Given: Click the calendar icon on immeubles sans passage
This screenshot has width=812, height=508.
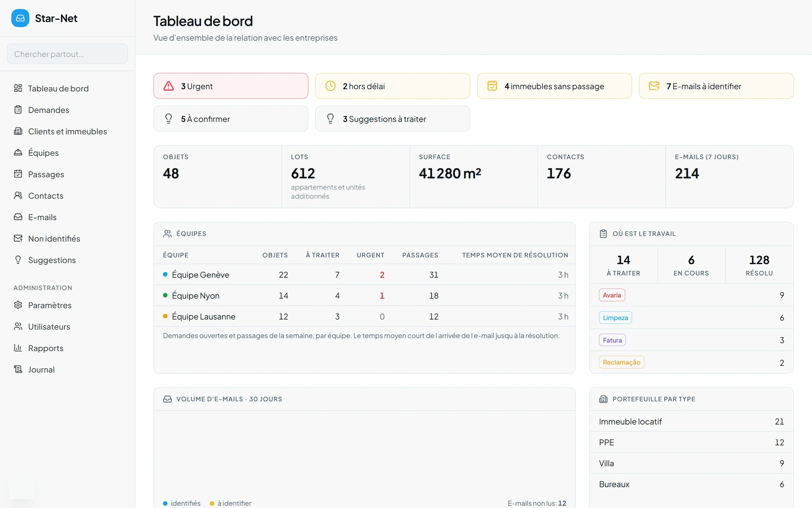Looking at the screenshot, I should point(492,86).
